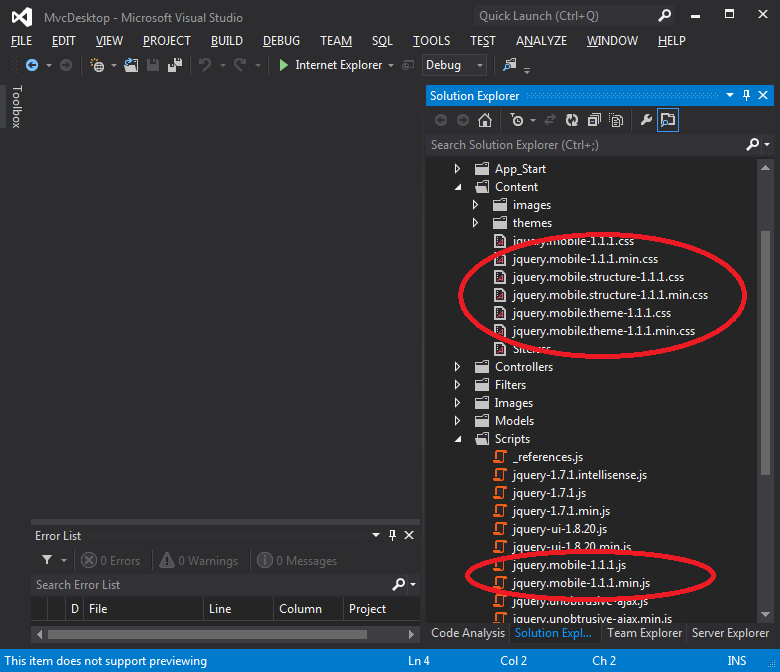
Task: Click Pending Changes Filter icon in Solution Explorer
Action: coord(517,120)
